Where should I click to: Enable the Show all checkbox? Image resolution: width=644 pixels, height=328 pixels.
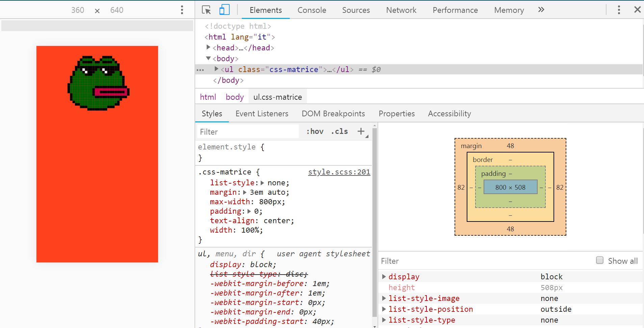(x=600, y=260)
